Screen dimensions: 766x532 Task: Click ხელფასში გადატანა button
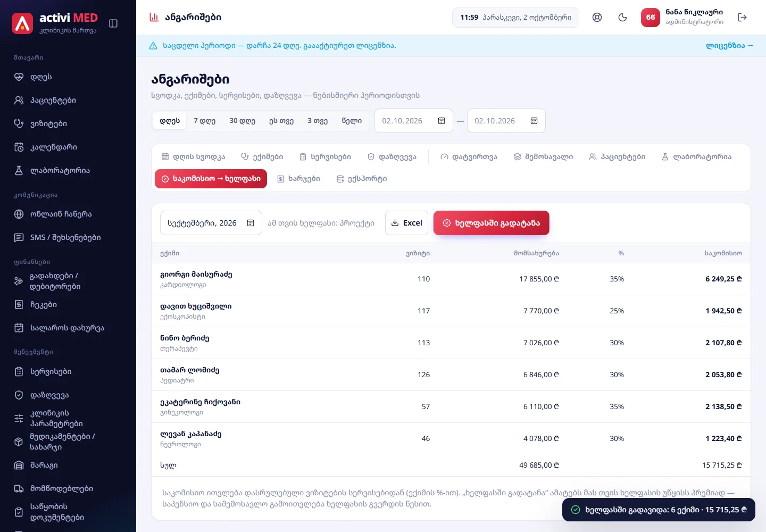(491, 223)
